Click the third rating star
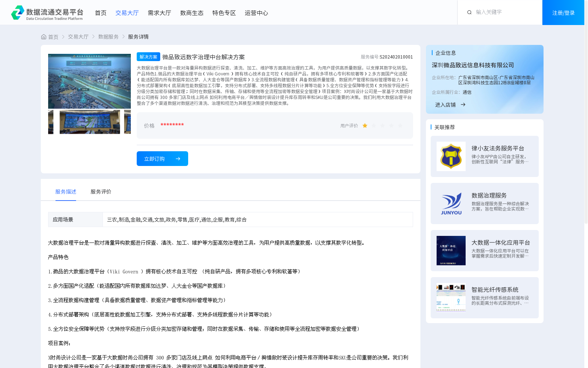Screen dimensions: 588x368 coord(383,126)
